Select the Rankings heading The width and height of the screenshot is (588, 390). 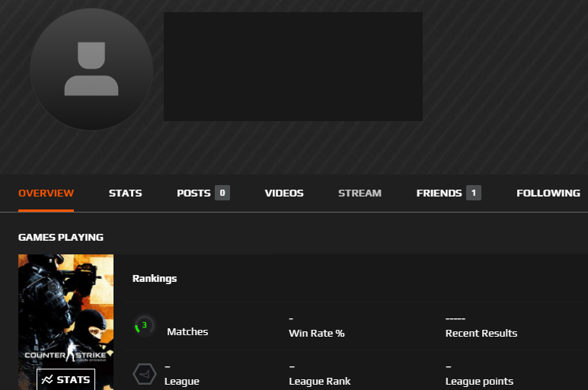[x=155, y=279]
